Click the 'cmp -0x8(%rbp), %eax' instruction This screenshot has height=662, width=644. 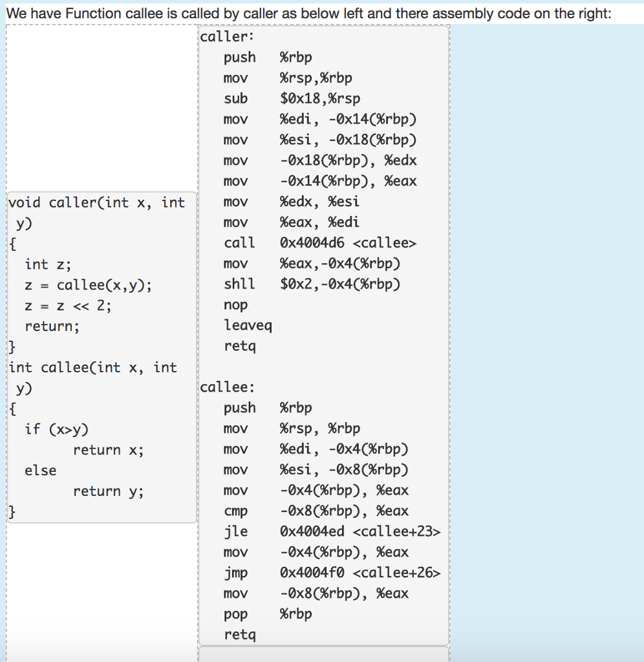(x=316, y=511)
